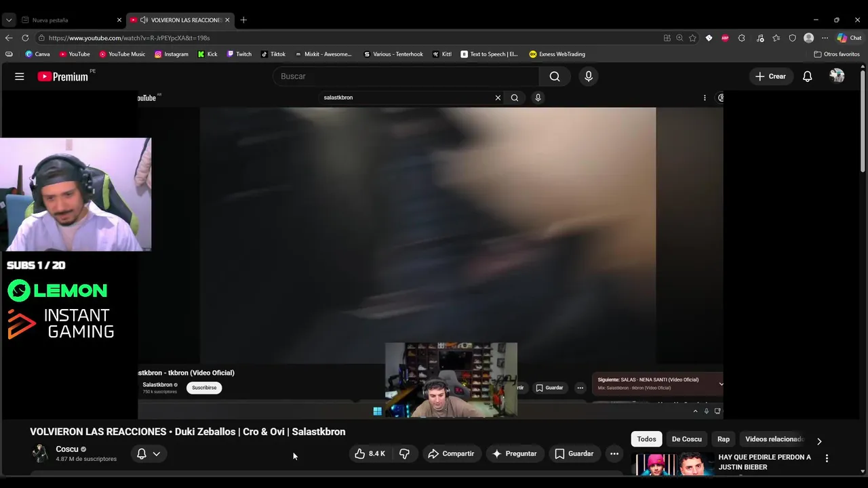Screen dimensions: 868x488
Task: Click the browser back arrow
Action: coord(9,38)
